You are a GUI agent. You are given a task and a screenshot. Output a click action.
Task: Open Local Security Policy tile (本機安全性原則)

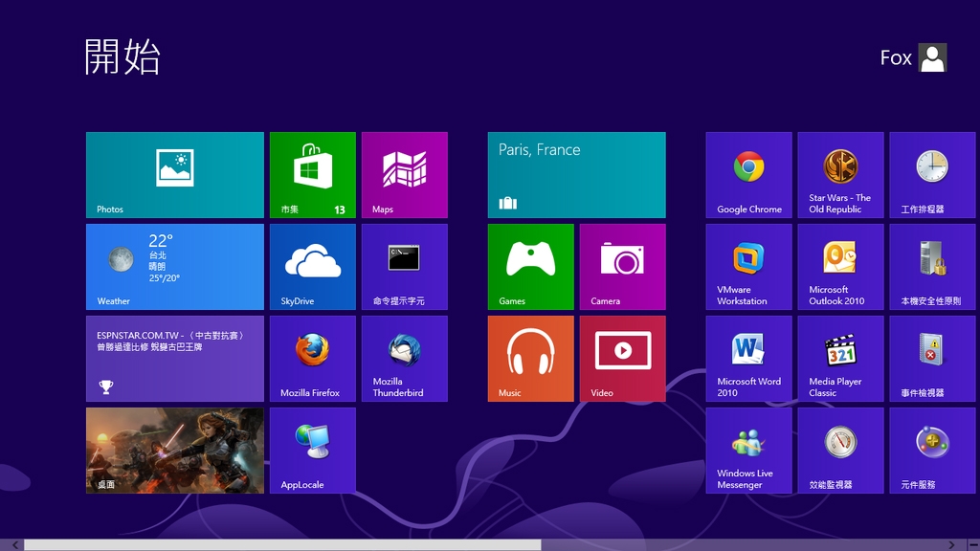tap(932, 267)
